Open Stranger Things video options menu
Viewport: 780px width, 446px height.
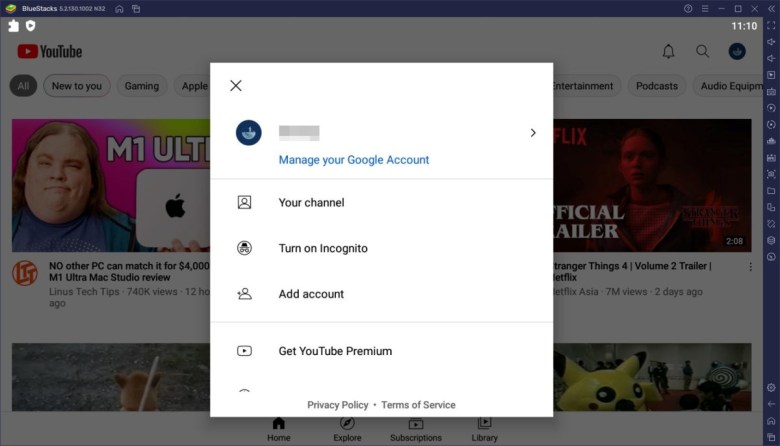(x=751, y=267)
